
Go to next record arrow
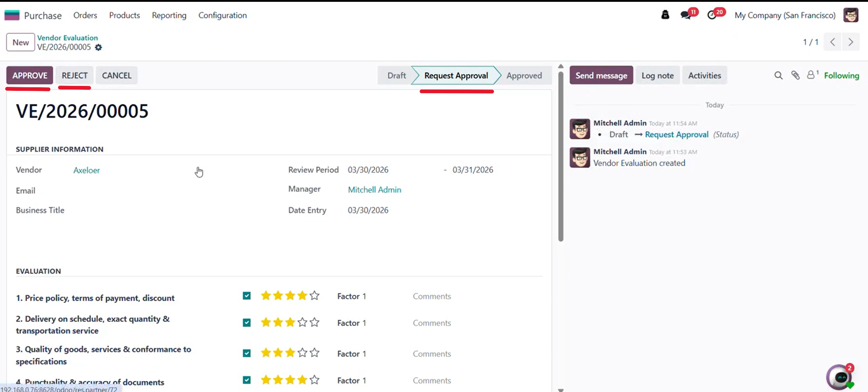pyautogui.click(x=851, y=42)
